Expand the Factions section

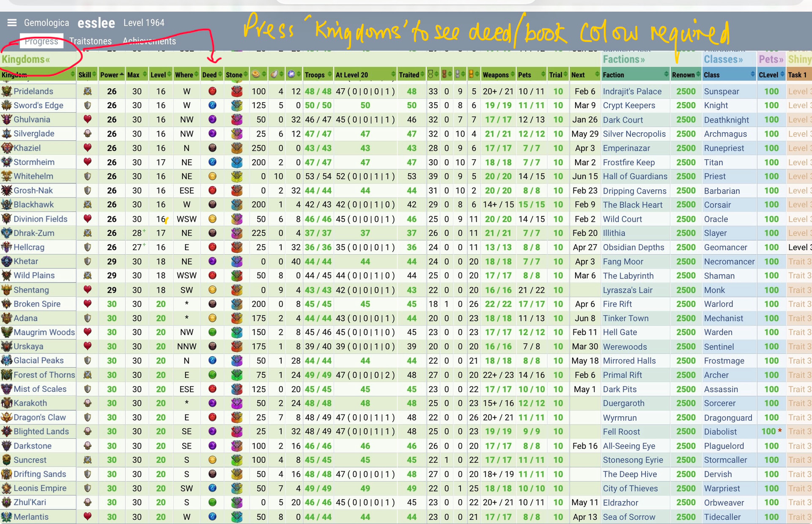click(623, 59)
